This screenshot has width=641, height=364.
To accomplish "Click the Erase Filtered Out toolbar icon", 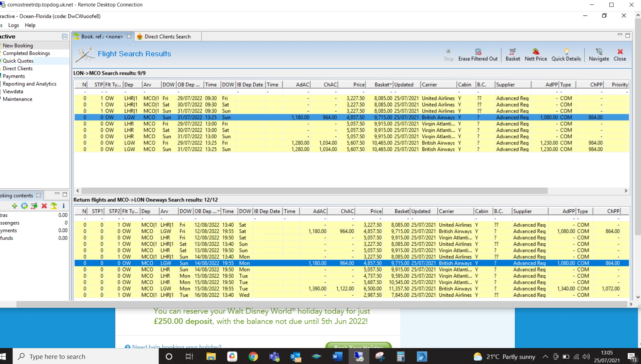I will tap(478, 52).
